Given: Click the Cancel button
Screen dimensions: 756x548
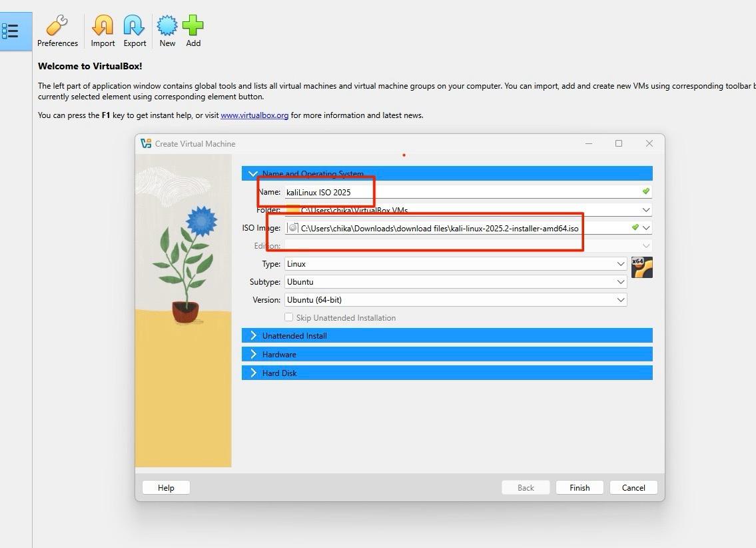Looking at the screenshot, I should tap(633, 488).
